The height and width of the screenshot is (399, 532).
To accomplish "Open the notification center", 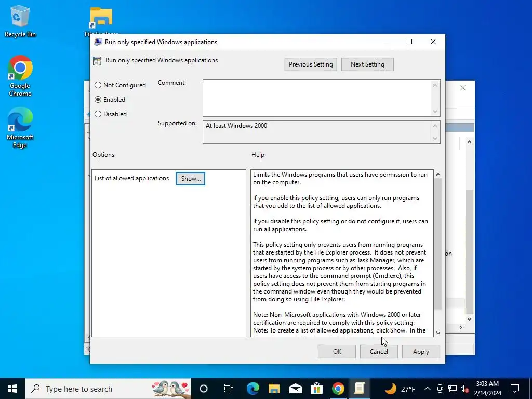I will (x=515, y=389).
